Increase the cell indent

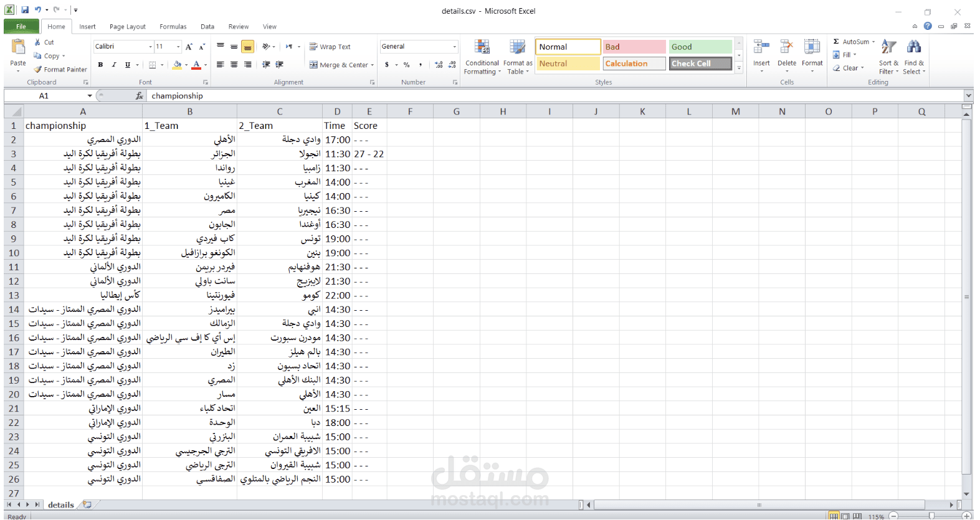tap(280, 65)
